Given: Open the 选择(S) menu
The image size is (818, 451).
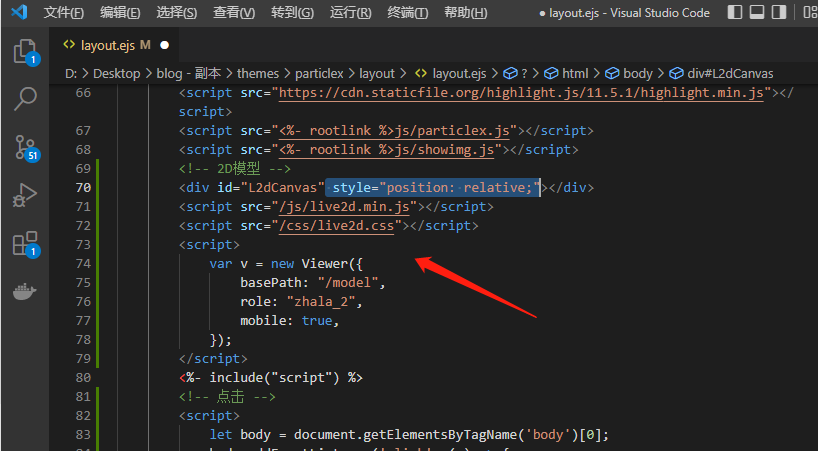Looking at the screenshot, I should pyautogui.click(x=176, y=13).
